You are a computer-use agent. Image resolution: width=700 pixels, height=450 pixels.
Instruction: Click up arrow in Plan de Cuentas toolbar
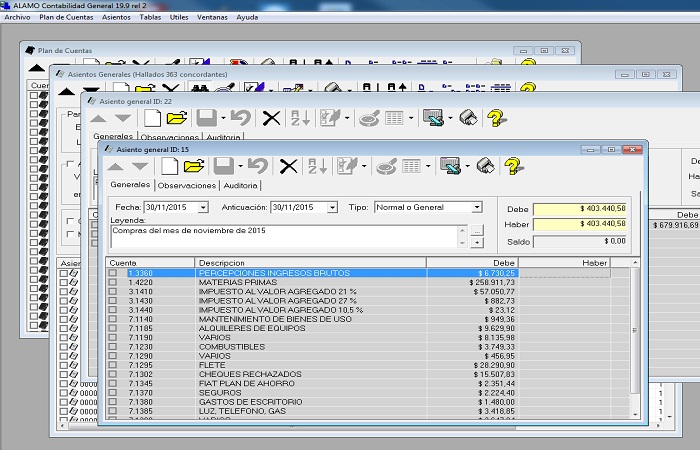(37, 68)
